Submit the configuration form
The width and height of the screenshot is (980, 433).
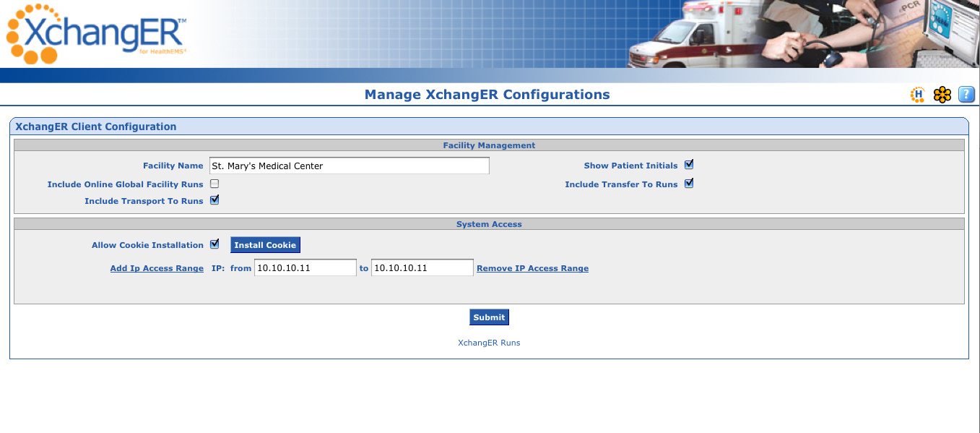point(489,317)
